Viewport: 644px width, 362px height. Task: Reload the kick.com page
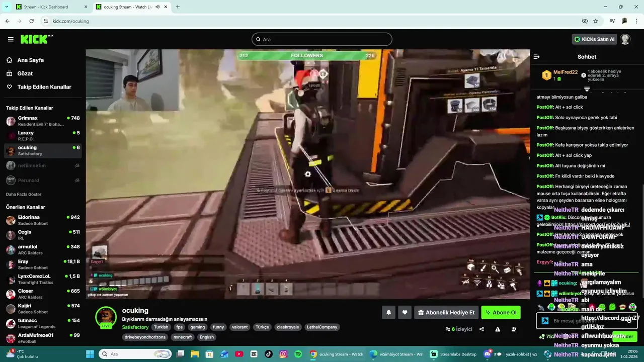pyautogui.click(x=31, y=21)
